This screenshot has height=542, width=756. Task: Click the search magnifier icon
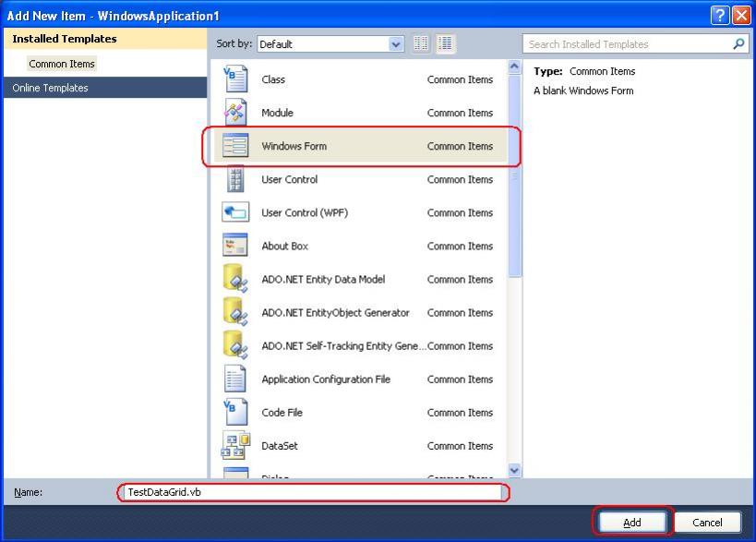[x=737, y=43]
